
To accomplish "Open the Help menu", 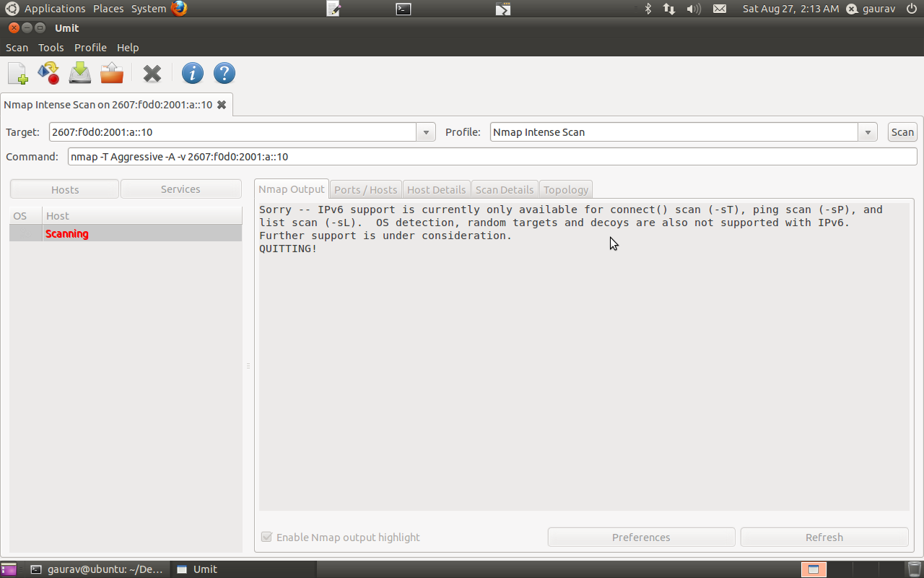I will tap(128, 48).
